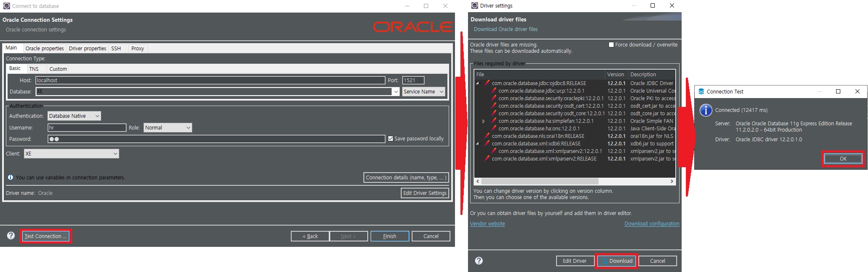Click left arrow of driver files scrollbar
Viewport: 868px width, 272px height.
click(478, 181)
